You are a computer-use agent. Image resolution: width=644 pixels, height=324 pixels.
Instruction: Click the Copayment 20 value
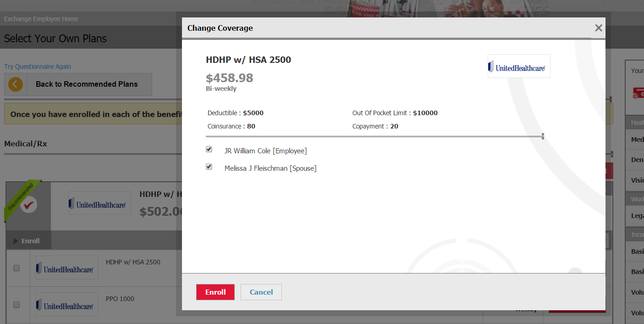coord(394,126)
